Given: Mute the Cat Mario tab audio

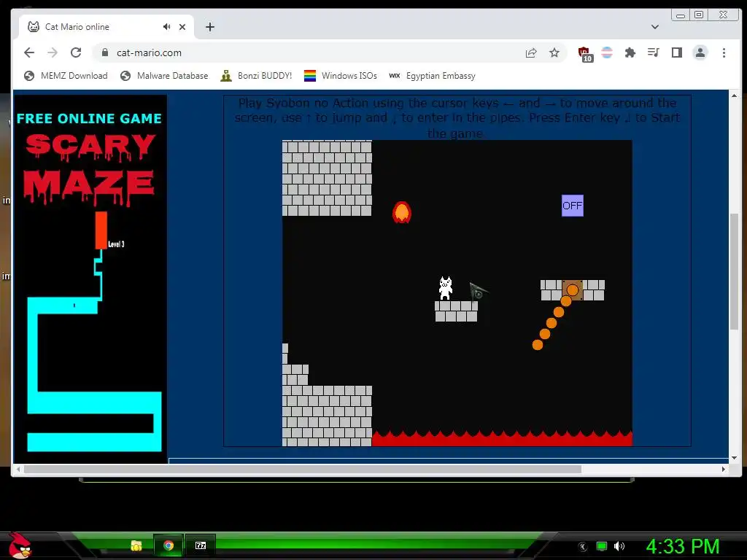Looking at the screenshot, I should click(166, 27).
